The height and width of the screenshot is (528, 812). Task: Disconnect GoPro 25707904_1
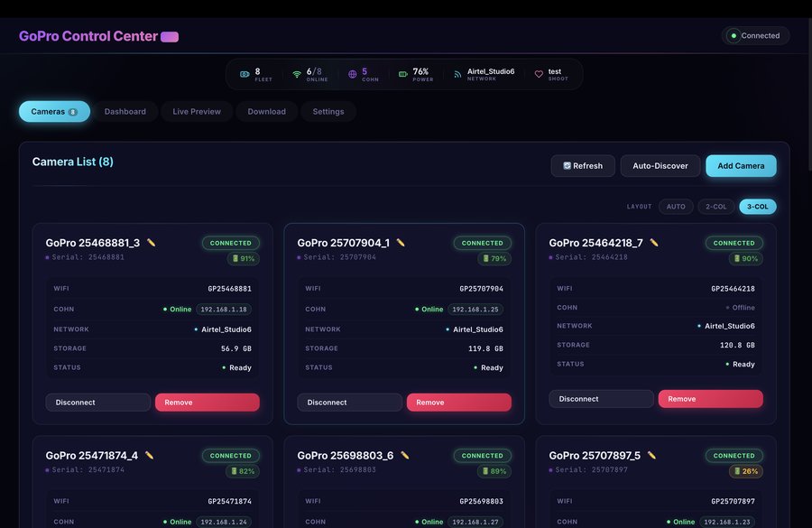click(x=349, y=402)
